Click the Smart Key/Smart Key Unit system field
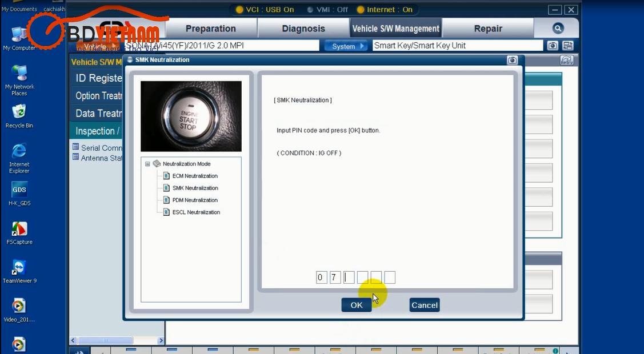The image size is (644, 354). 458,46
